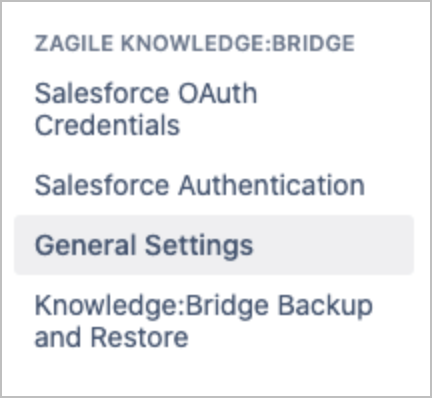
Task: Click the ZAGILE KNOWLEDGE:BRIDGE section heading
Action: (x=195, y=44)
